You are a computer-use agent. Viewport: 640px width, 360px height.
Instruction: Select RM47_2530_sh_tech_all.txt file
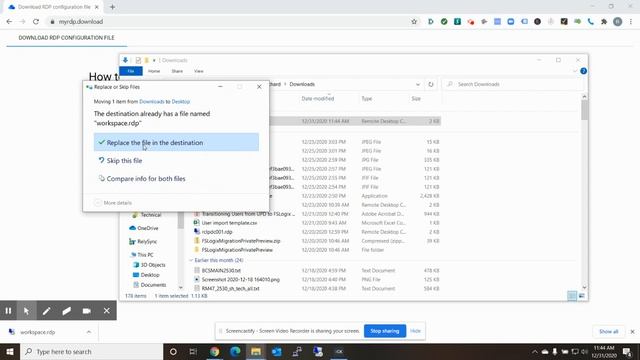point(230,289)
